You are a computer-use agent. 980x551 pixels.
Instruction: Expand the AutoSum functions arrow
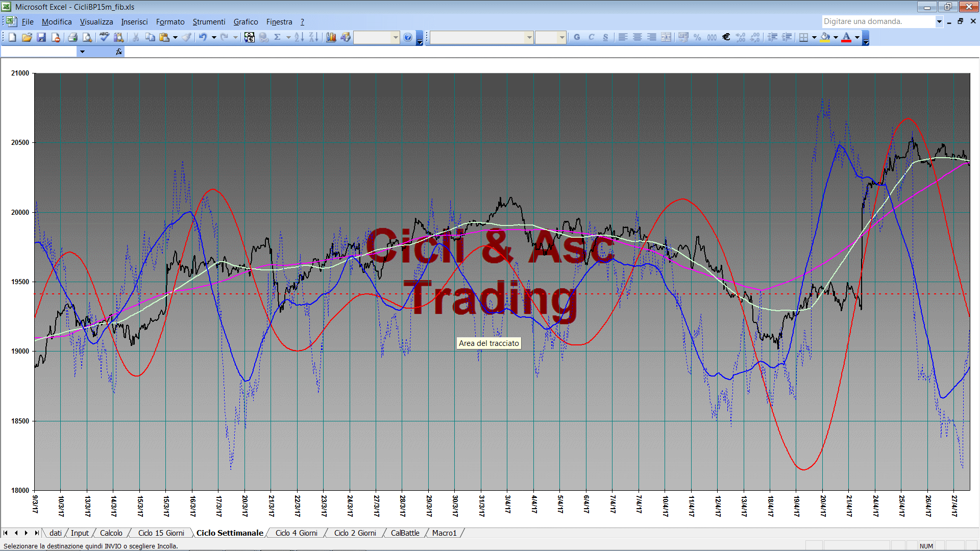pyautogui.click(x=288, y=37)
